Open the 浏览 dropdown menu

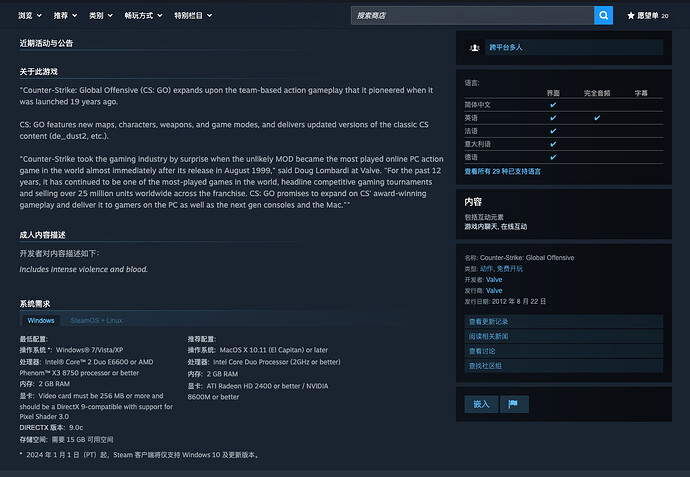click(x=30, y=15)
